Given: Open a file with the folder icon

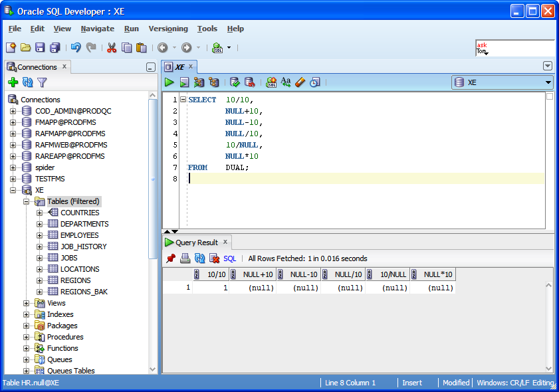Looking at the screenshot, I should 25,47.
